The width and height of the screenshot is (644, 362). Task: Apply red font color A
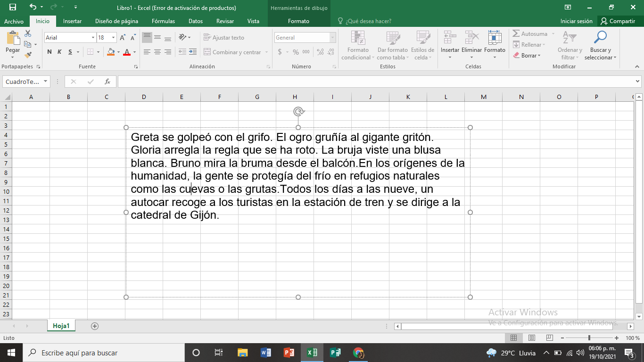126,52
